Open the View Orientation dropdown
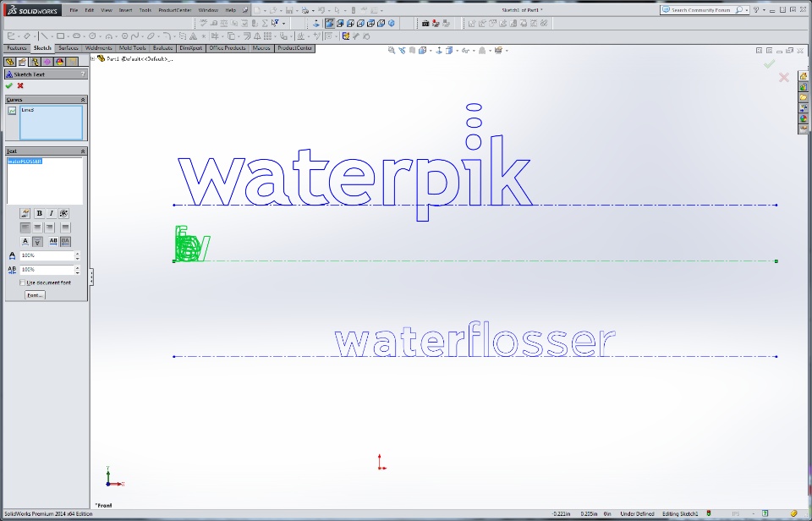This screenshot has width=812, height=521. click(431, 50)
